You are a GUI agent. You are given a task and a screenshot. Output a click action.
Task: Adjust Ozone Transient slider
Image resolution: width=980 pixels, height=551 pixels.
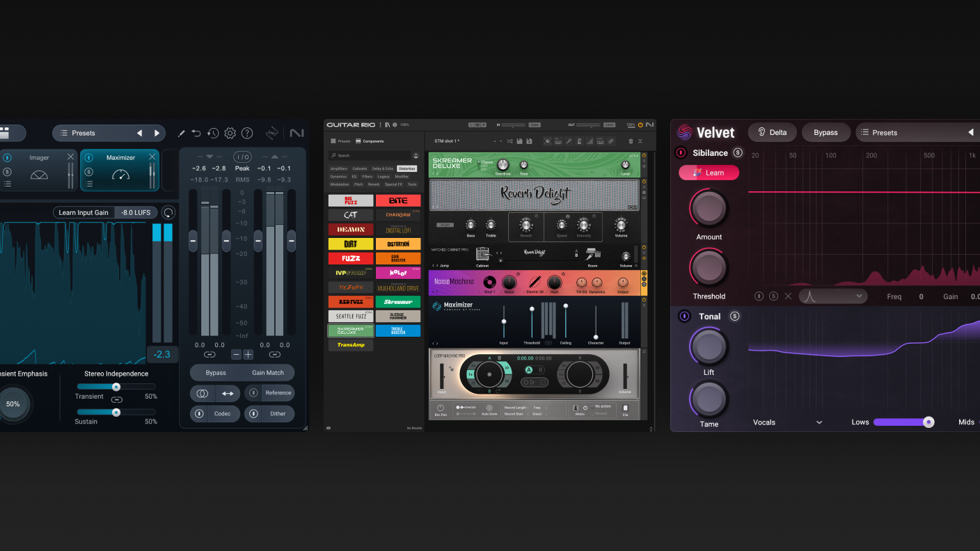coord(116,386)
